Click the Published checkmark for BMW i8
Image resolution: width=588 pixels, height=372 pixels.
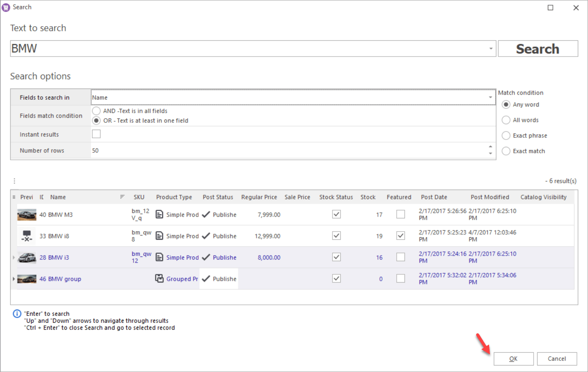click(206, 236)
